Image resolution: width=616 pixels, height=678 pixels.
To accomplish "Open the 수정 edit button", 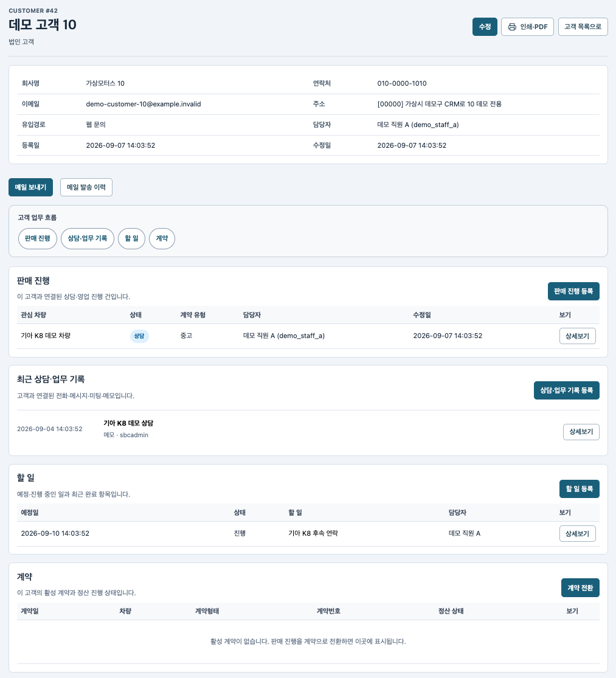I will (x=485, y=27).
